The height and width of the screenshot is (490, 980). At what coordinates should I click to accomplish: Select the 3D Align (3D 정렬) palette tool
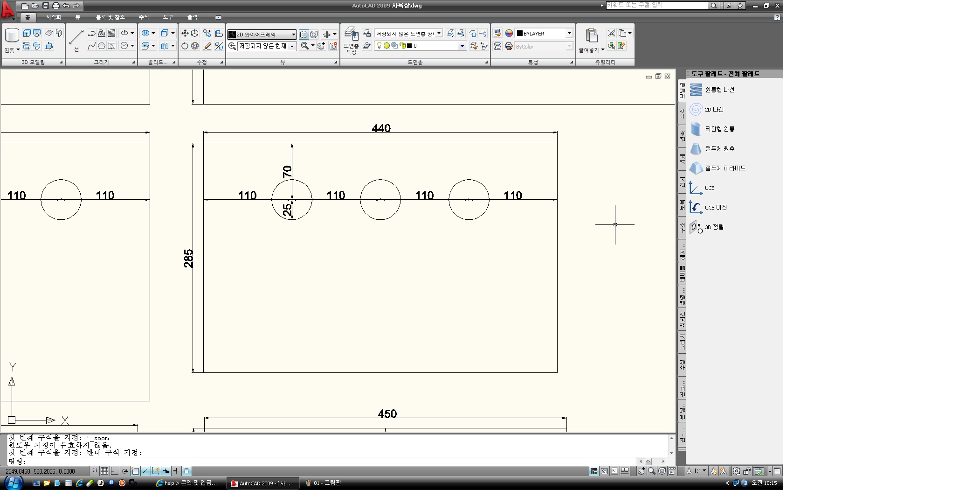[707, 227]
